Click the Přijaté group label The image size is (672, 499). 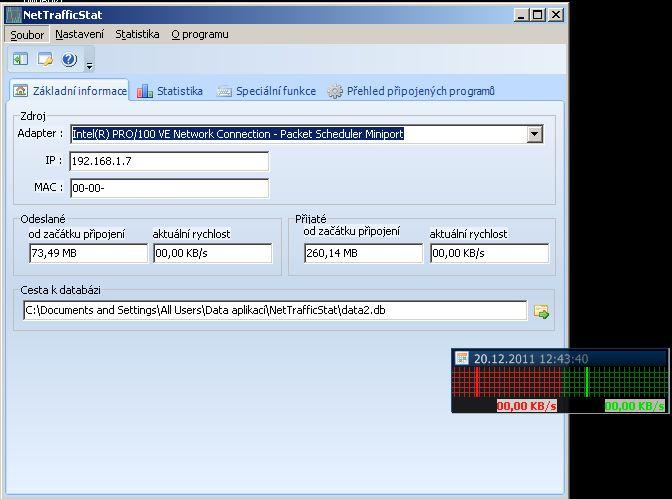(311, 219)
